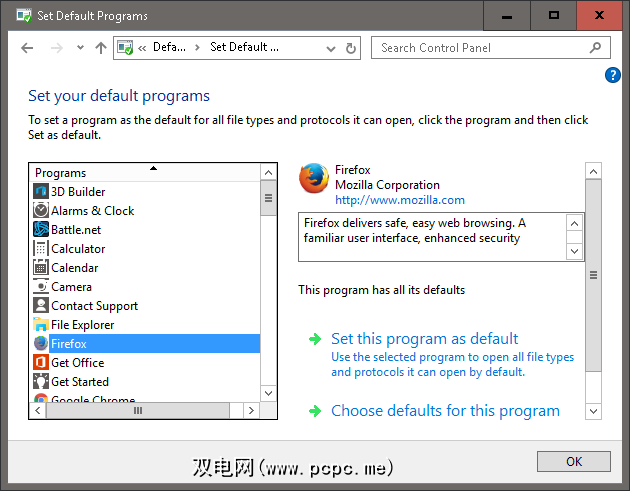Select Alarms & Clock in list

click(x=92, y=211)
